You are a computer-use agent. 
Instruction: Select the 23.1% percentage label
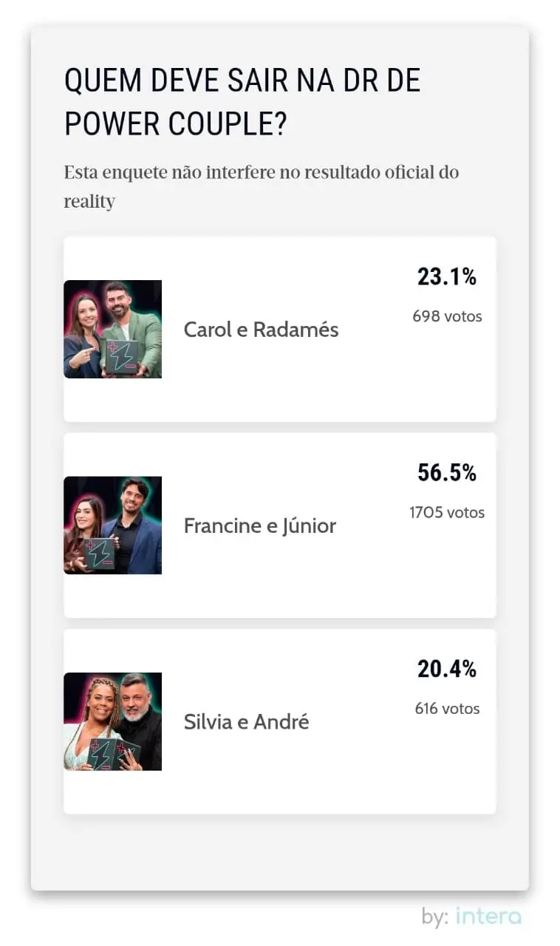coord(447,279)
